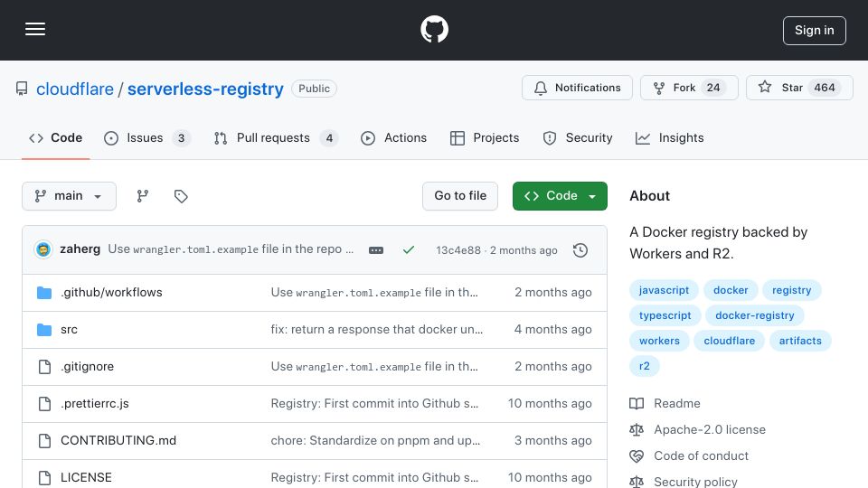Switch to the Pull requests tab
Screen dimensions: 868x488
tap(275, 137)
